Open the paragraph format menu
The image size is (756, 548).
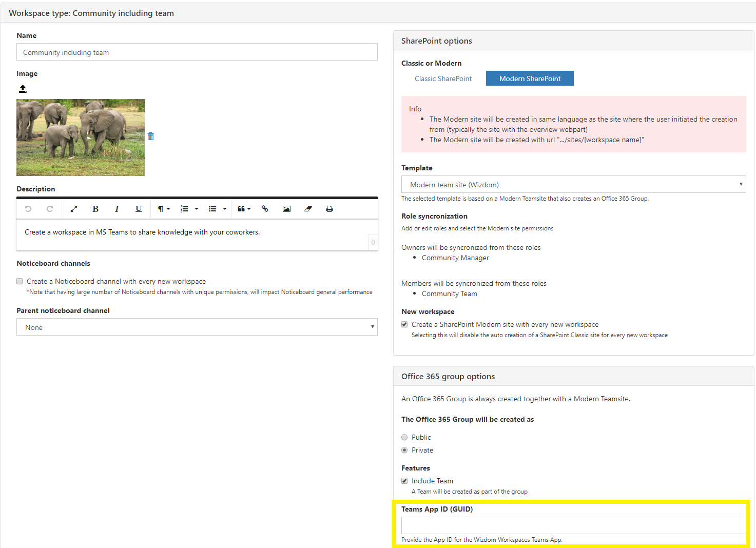(164, 209)
